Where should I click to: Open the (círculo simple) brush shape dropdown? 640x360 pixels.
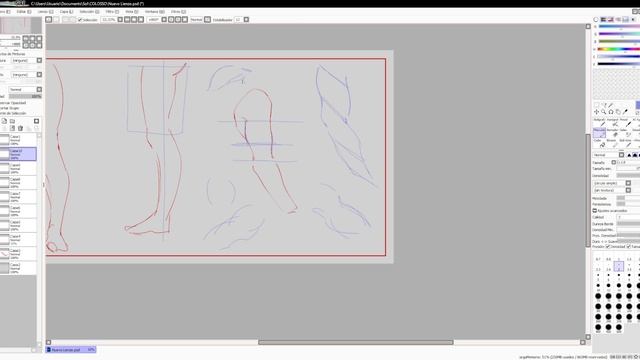point(629,183)
